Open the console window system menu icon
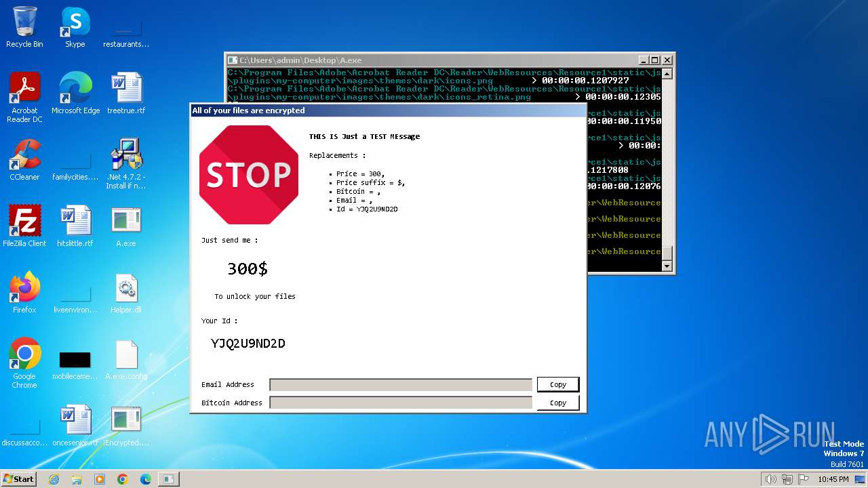Screen dimensions: 868x488 pyautogui.click(x=233, y=60)
